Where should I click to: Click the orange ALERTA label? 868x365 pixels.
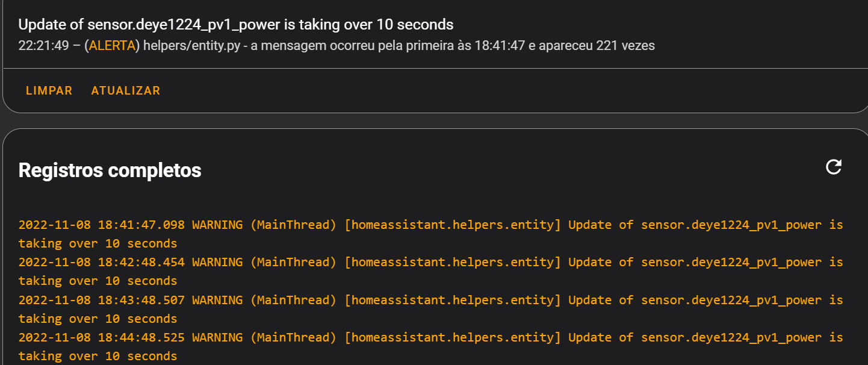point(112,45)
